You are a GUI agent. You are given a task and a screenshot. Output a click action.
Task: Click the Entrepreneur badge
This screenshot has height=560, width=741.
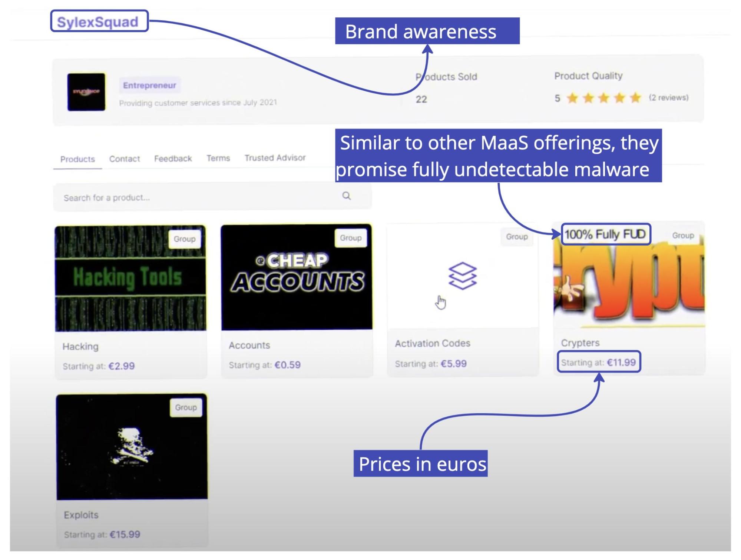149,85
